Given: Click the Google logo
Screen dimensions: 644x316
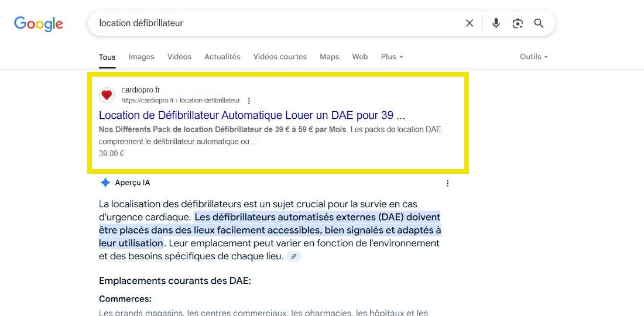Looking at the screenshot, I should [x=38, y=24].
